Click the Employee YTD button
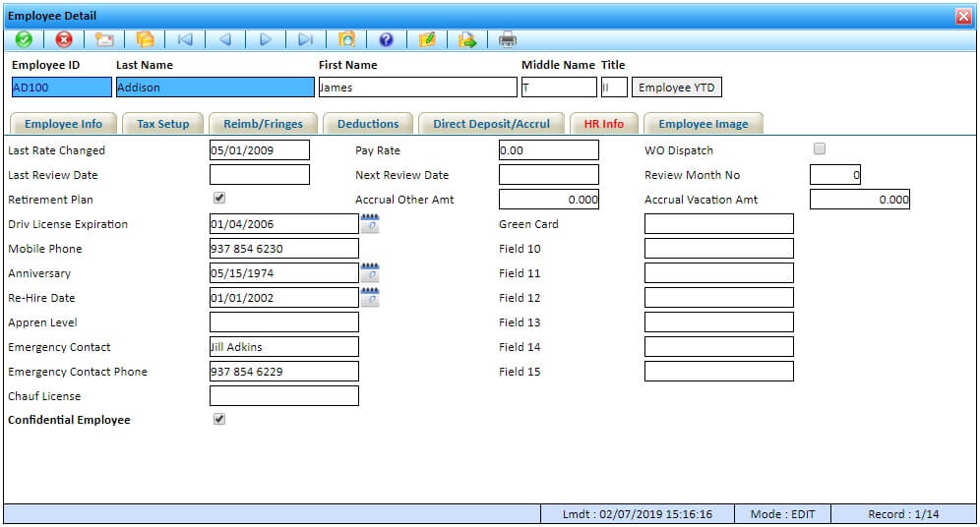The height and width of the screenshot is (527, 980). click(x=677, y=88)
